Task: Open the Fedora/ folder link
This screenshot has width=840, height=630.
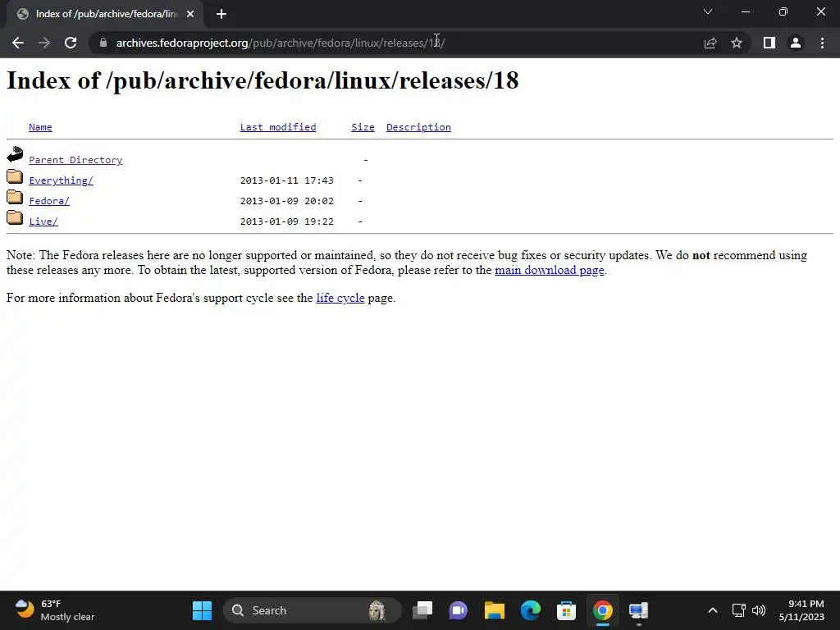Action: (x=49, y=201)
